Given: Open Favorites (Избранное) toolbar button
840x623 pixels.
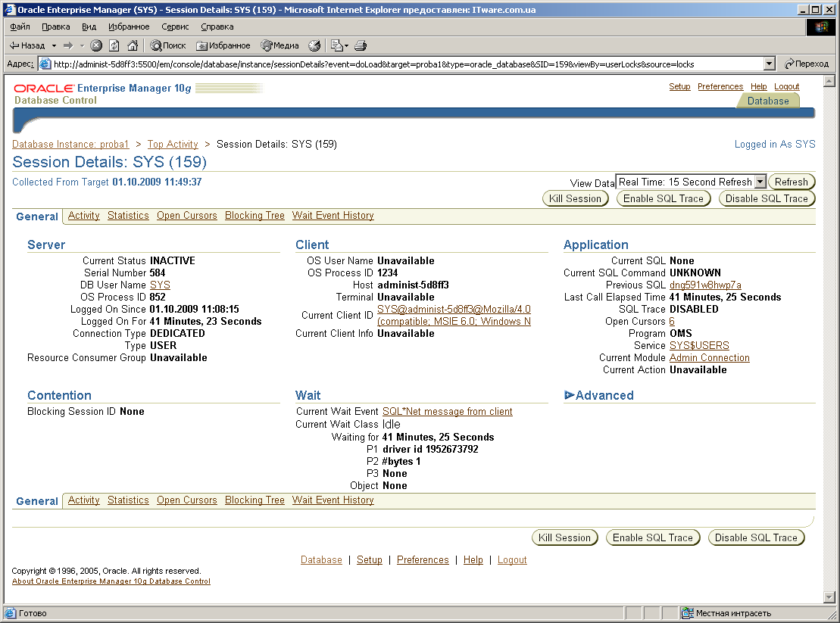Looking at the screenshot, I should (x=223, y=45).
